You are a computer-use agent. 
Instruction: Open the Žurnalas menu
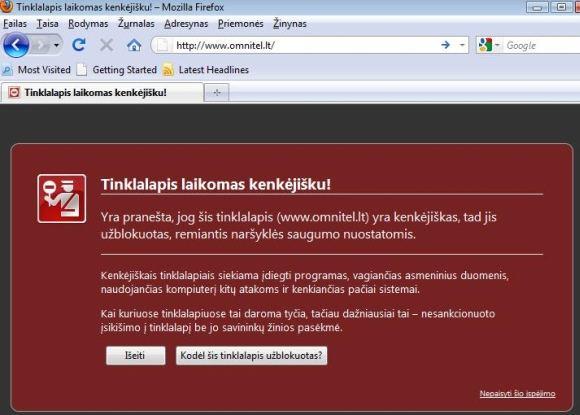coord(136,24)
